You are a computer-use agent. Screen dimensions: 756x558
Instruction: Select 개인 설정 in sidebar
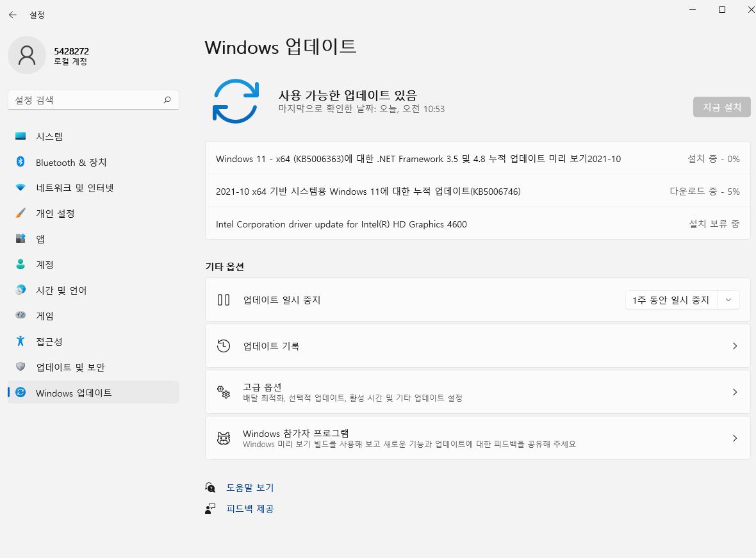[x=94, y=213]
